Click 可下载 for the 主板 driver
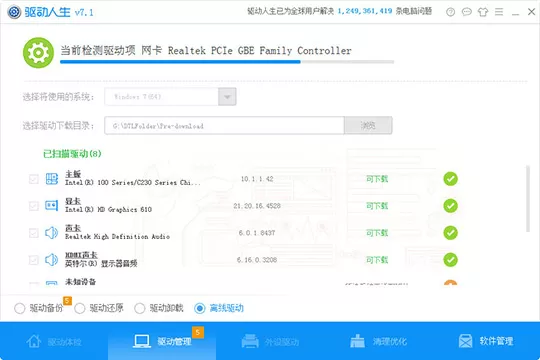The image size is (540, 360). 377,179
